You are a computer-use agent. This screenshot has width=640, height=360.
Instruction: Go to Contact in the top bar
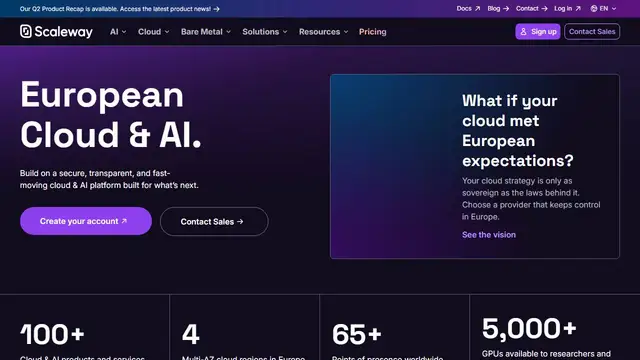(531, 9)
